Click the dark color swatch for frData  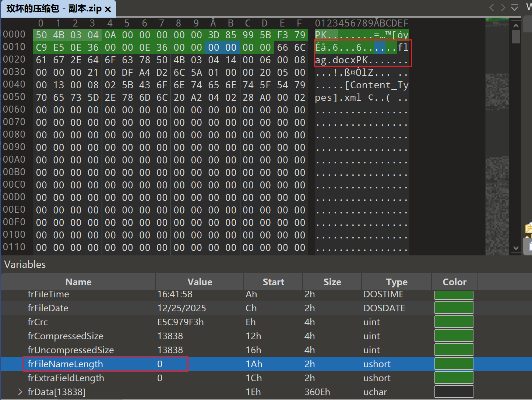click(x=454, y=392)
